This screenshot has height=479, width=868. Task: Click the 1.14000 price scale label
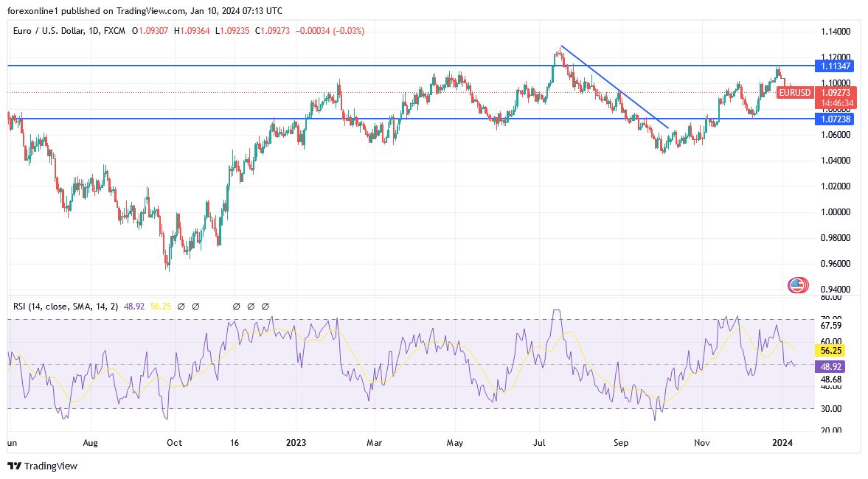click(836, 32)
